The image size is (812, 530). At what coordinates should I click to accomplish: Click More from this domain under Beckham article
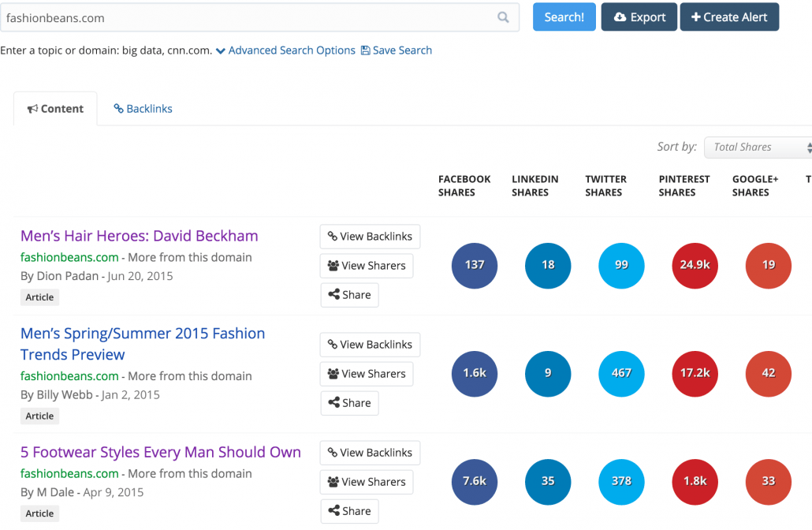(x=189, y=257)
